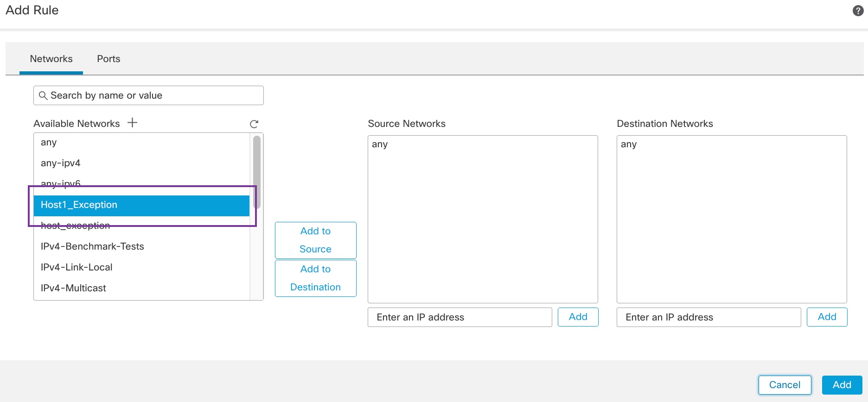Click the search magnifier icon
The width and height of the screenshot is (868, 402).
click(43, 95)
